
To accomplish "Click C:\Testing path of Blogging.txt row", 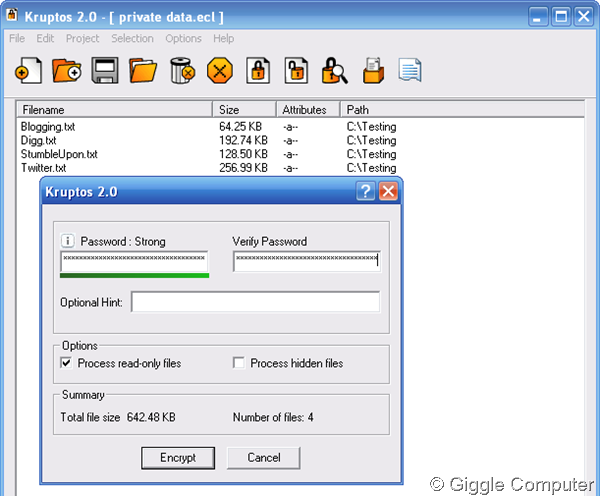I will click(371, 127).
